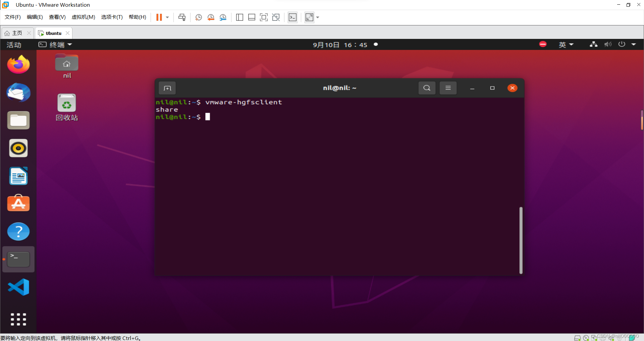Toggle the thumbnail bar view
Image resolution: width=644 pixels, height=341 pixels.
[252, 17]
